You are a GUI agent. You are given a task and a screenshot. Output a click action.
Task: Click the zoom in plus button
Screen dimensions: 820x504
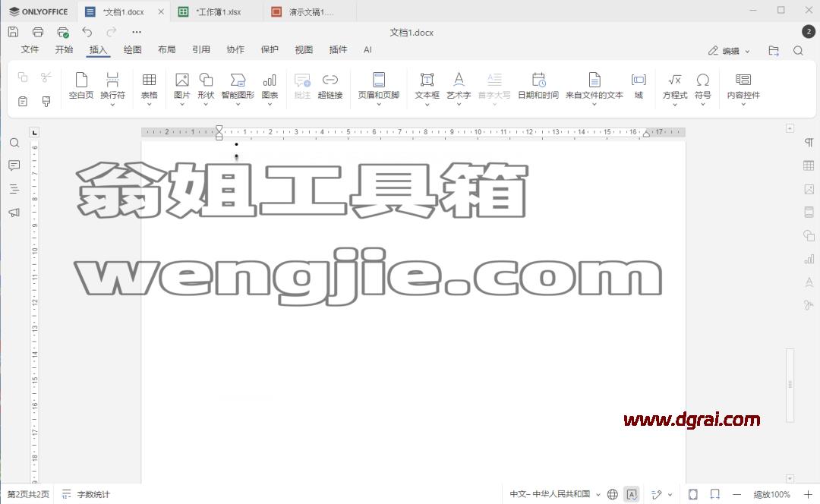pos(808,494)
